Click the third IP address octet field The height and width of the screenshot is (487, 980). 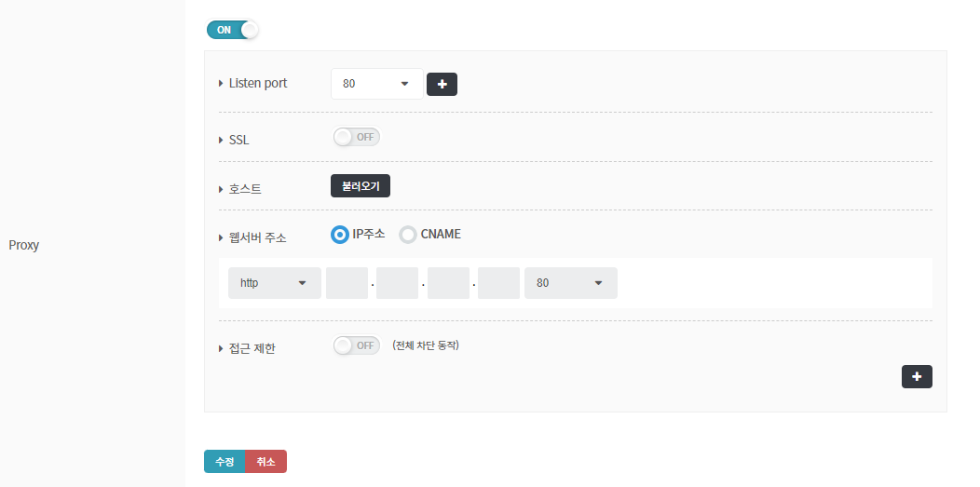tap(448, 283)
